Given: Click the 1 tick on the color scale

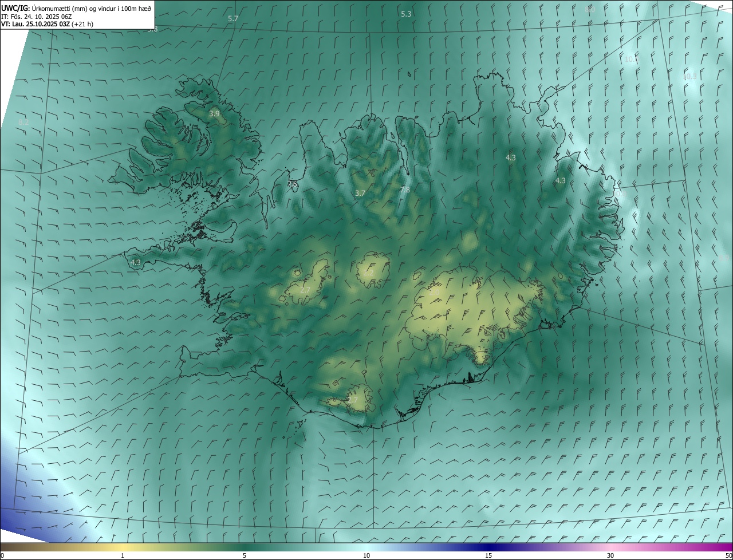Looking at the screenshot, I should tap(123, 556).
